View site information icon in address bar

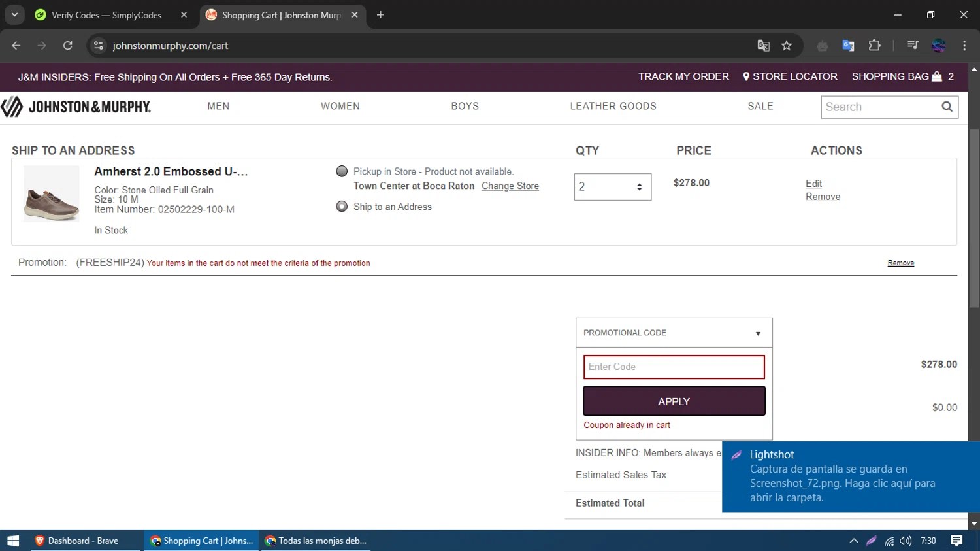tap(99, 46)
